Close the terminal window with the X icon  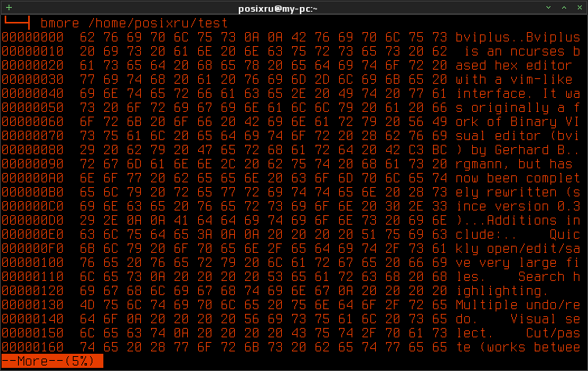(579, 8)
